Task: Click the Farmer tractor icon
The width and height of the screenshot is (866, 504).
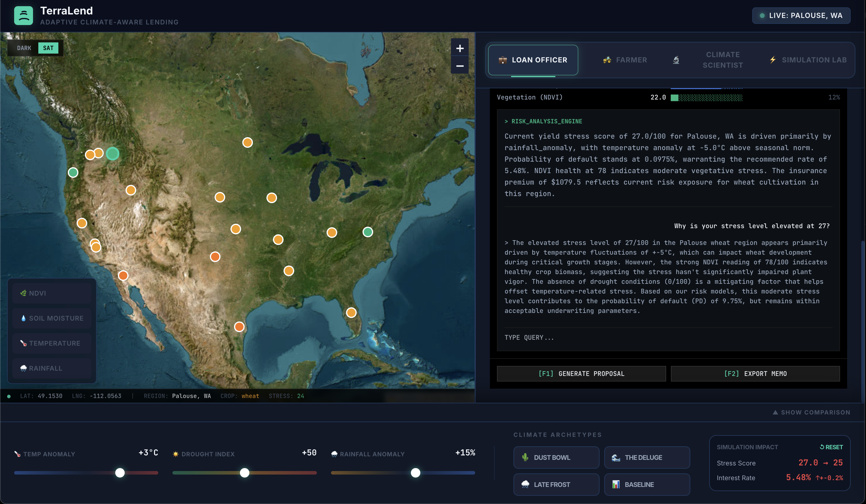Action: click(607, 60)
